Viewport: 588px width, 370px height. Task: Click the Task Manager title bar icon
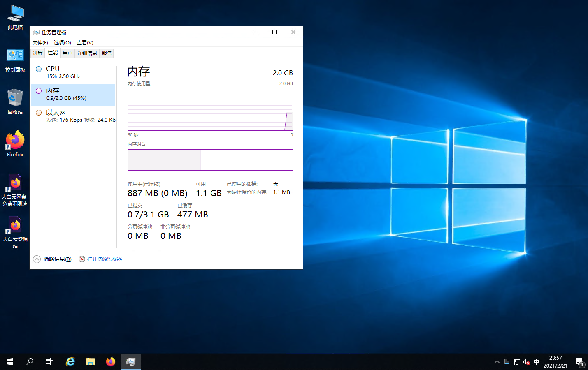36,32
